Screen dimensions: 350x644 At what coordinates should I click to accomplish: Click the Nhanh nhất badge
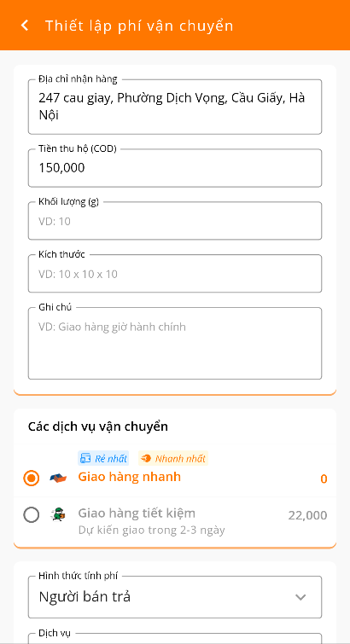point(173,458)
